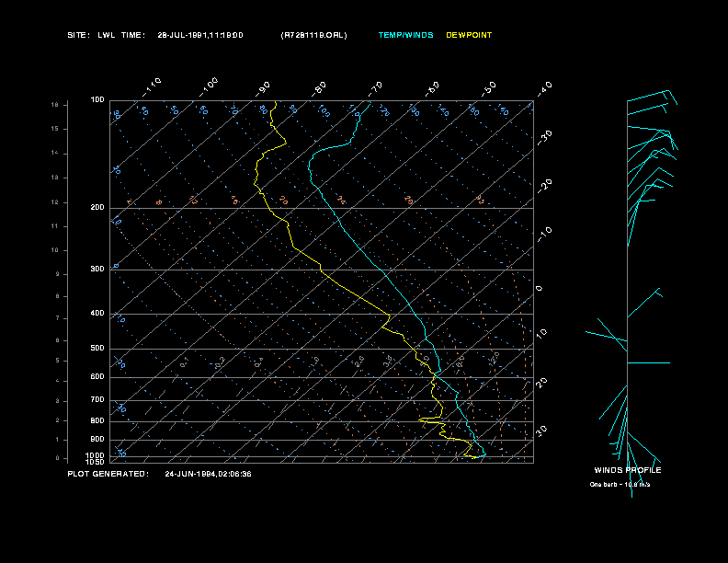The width and height of the screenshot is (728, 563).
Task: Click the 1050 pressure level label
Action: click(x=96, y=462)
